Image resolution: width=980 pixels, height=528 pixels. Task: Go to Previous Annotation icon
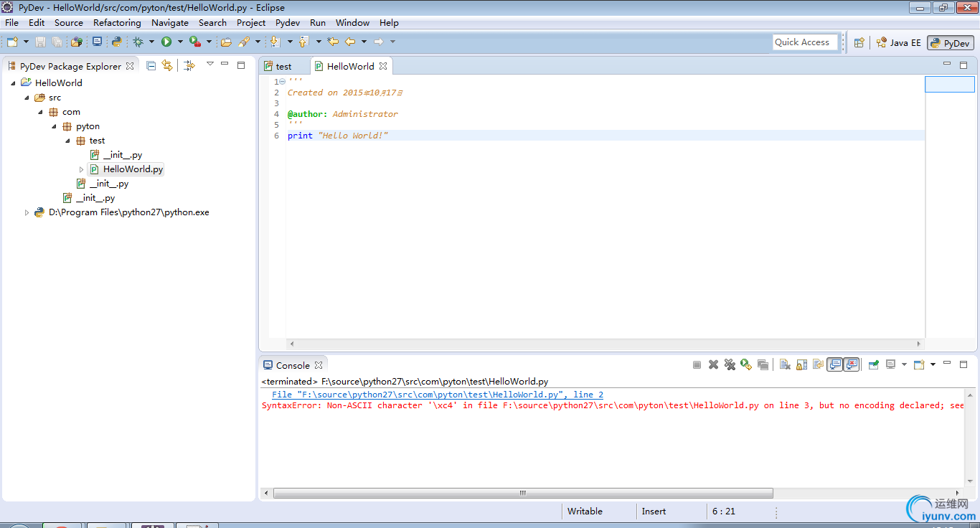303,42
